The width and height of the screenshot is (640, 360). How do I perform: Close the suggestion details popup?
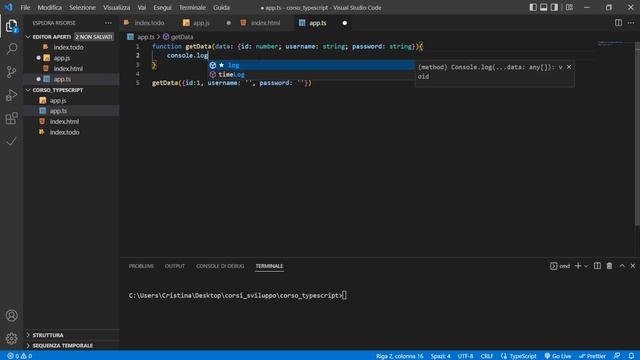coord(569,67)
